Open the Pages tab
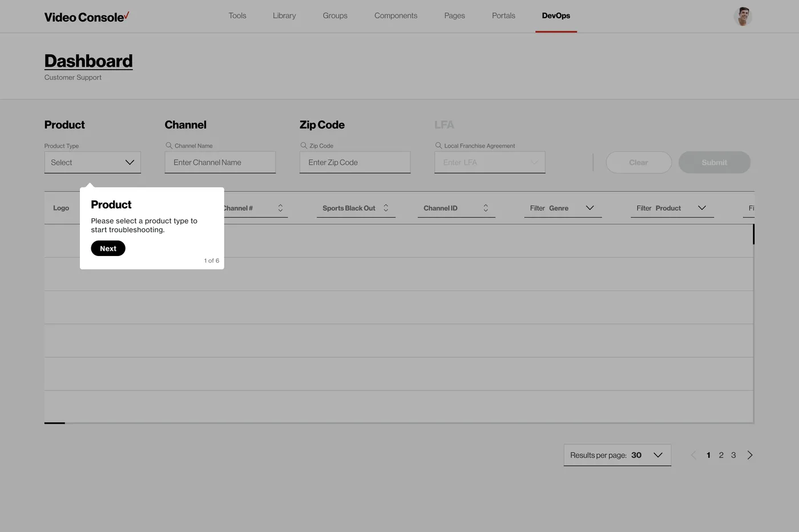 tap(455, 16)
